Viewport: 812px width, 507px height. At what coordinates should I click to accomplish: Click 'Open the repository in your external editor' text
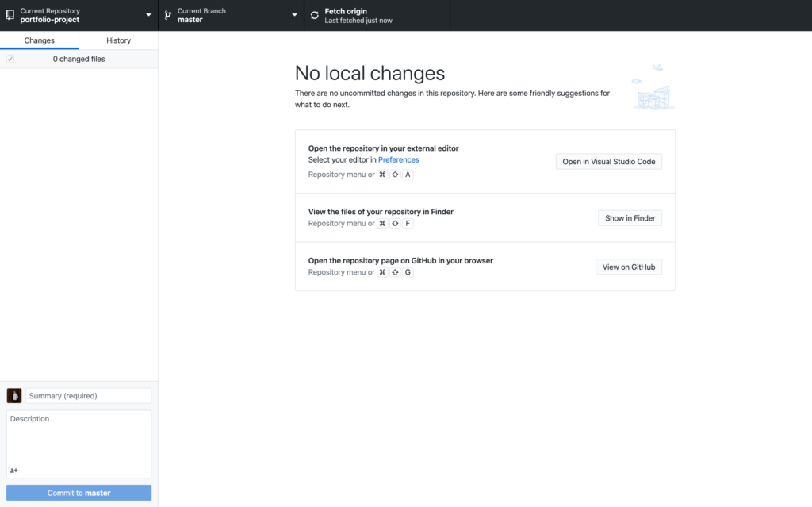pyautogui.click(x=383, y=148)
